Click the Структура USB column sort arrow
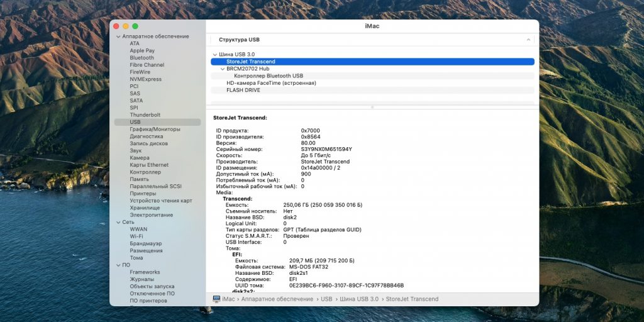The image size is (644, 322). (528, 40)
